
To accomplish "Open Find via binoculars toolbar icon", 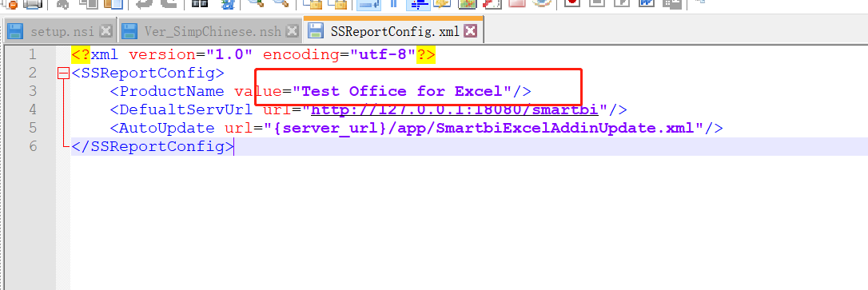I will [199, 4].
